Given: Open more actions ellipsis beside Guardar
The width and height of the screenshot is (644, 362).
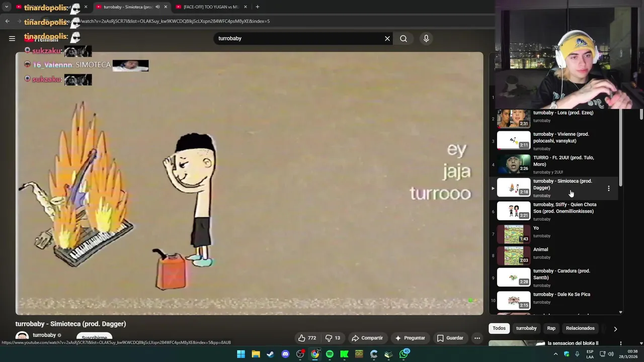Looking at the screenshot, I should (477, 338).
